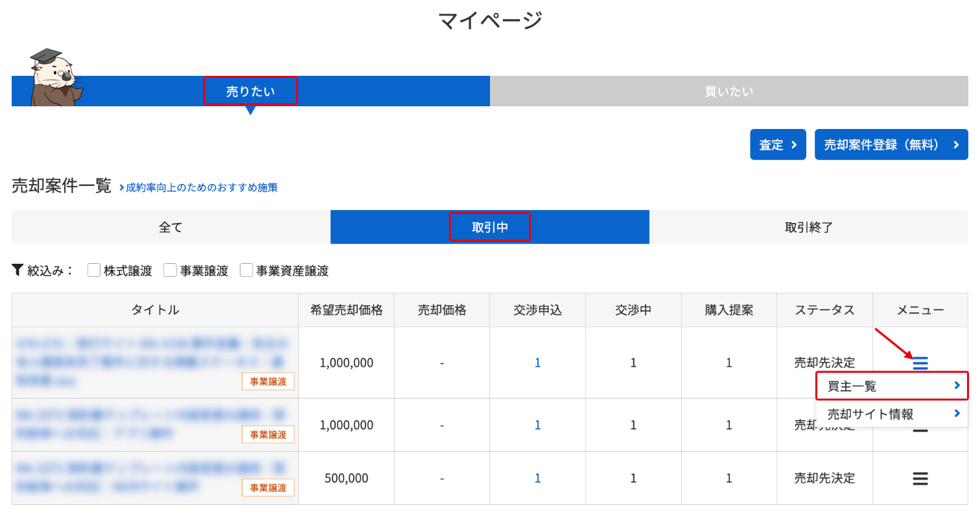Open the blue hamburger menu in first row
The image size is (980, 512).
[920, 363]
